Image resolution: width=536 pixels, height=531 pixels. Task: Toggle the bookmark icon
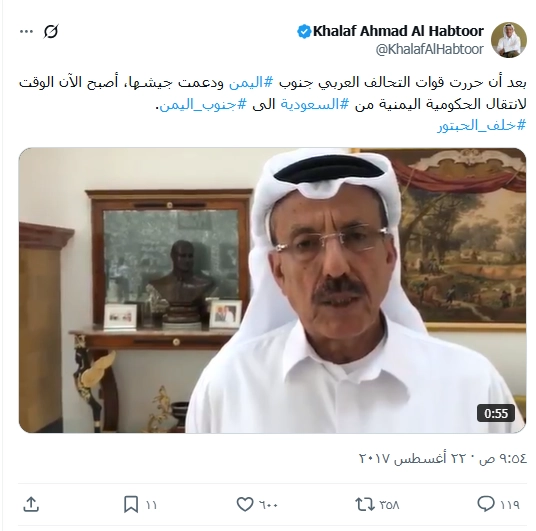click(x=131, y=505)
